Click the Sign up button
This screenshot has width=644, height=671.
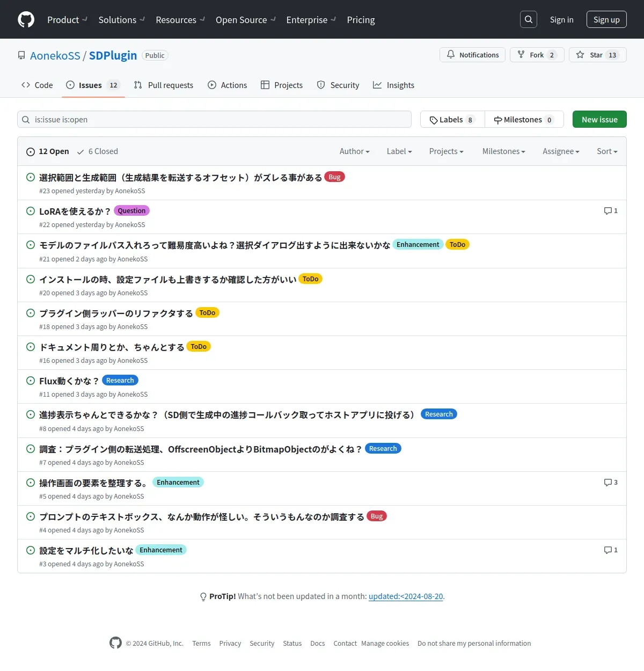(606, 19)
